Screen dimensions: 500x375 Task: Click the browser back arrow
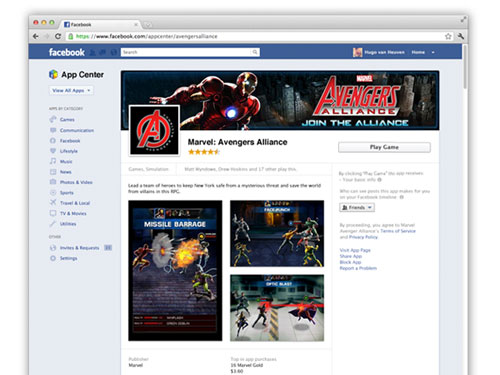pos(36,36)
